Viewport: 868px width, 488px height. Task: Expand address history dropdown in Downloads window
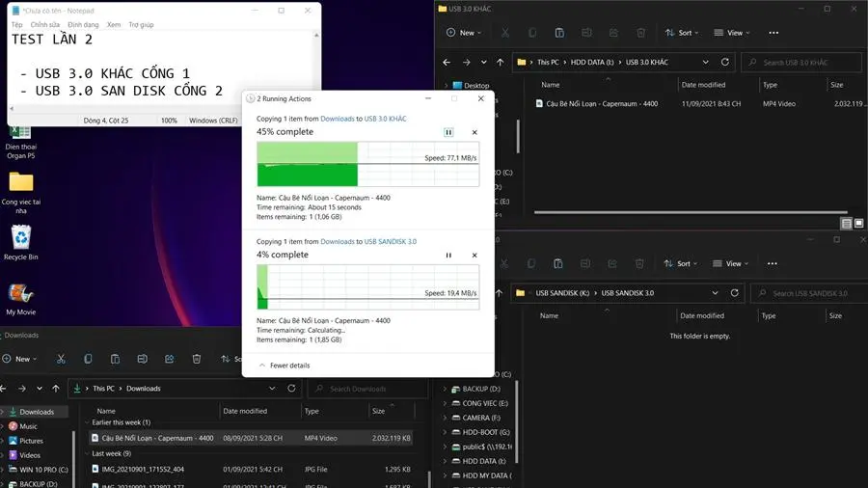point(272,389)
